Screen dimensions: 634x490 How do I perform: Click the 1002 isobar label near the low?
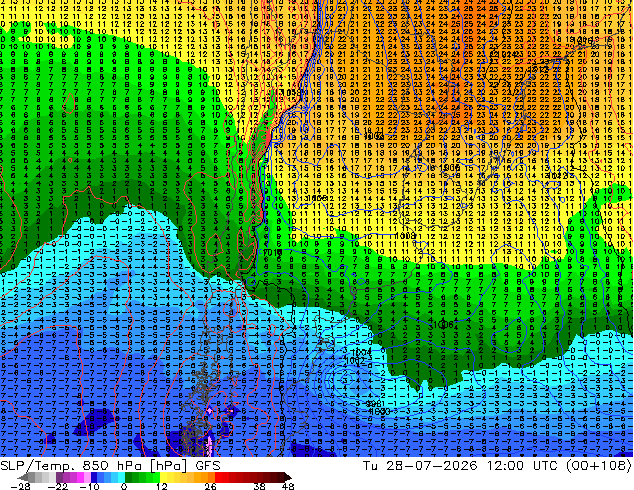coord(356,360)
